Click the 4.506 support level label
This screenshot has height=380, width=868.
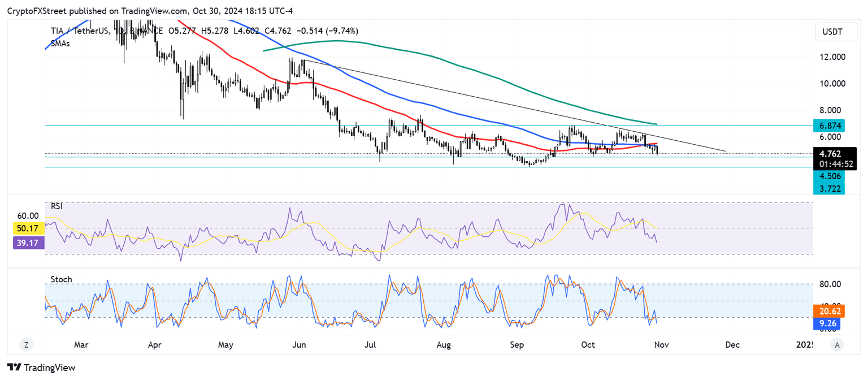click(828, 176)
